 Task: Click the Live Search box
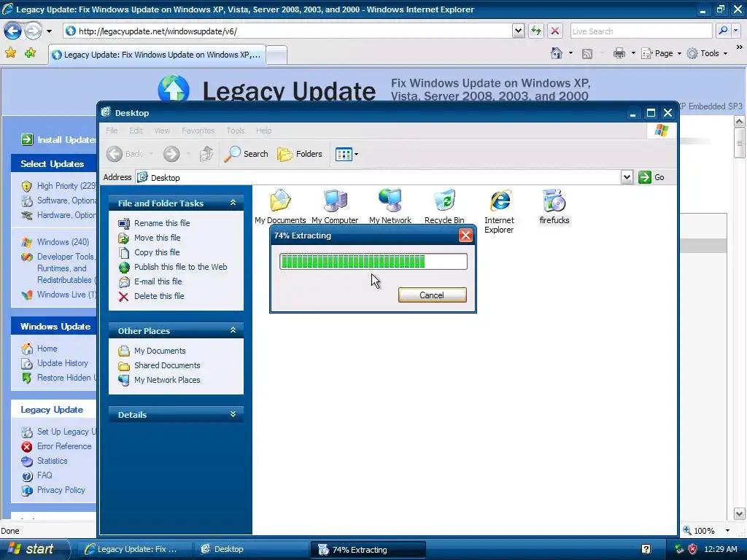point(640,31)
